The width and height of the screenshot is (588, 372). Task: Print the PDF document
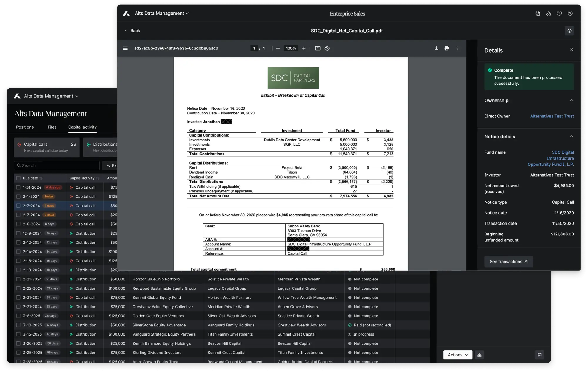(x=447, y=48)
